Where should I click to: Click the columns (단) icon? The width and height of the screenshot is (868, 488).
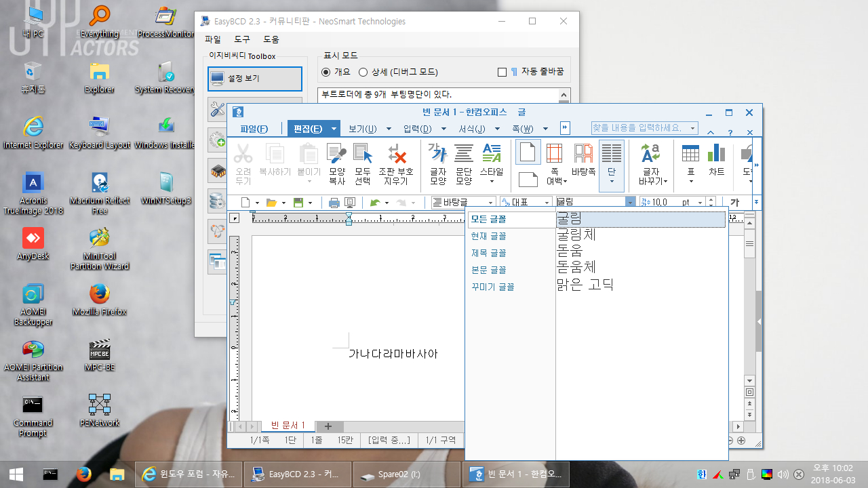[612, 154]
